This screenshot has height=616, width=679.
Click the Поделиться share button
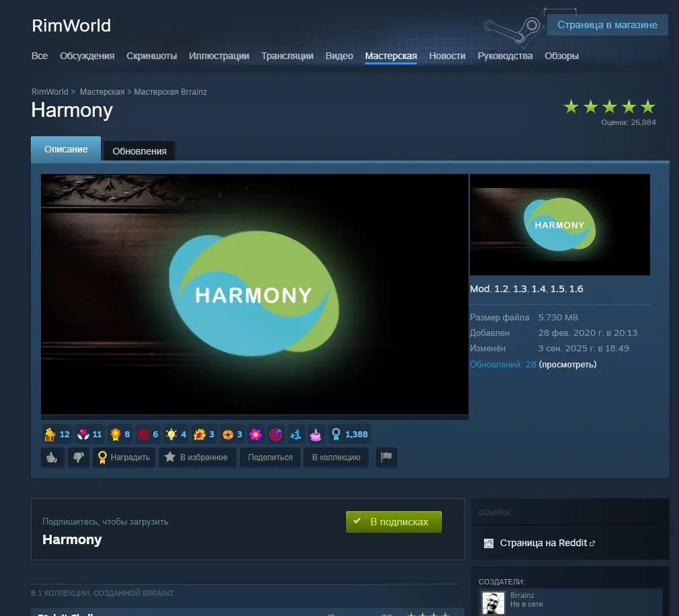tap(270, 457)
